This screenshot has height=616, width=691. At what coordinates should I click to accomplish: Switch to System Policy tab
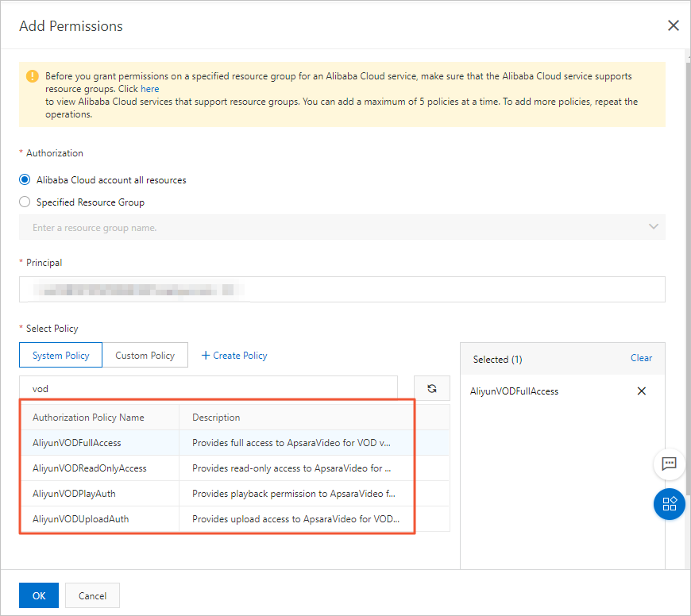pyautogui.click(x=61, y=355)
